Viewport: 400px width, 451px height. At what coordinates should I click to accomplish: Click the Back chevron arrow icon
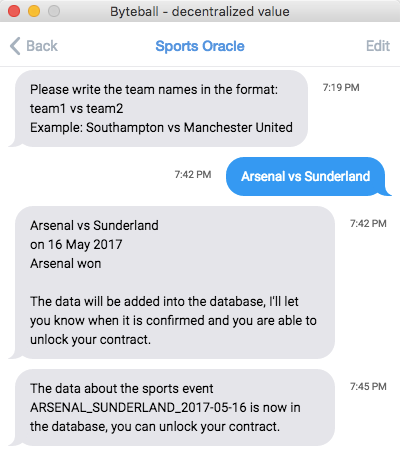[15, 46]
